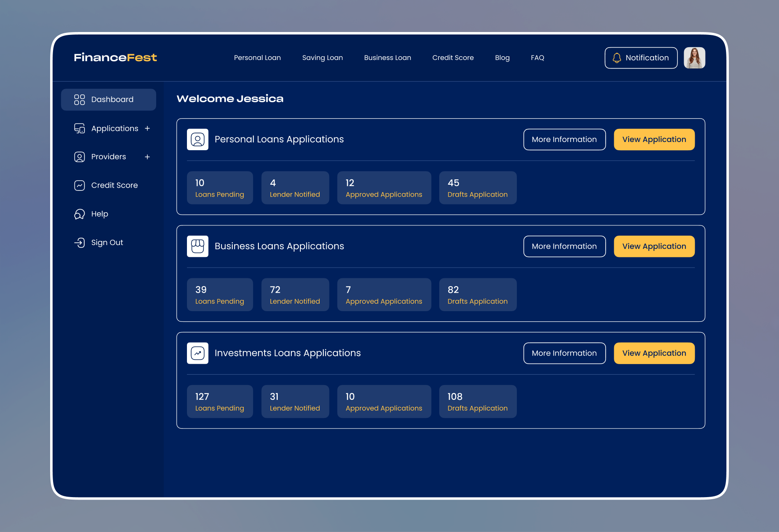Click the Providers person icon in sidebar

[79, 157]
